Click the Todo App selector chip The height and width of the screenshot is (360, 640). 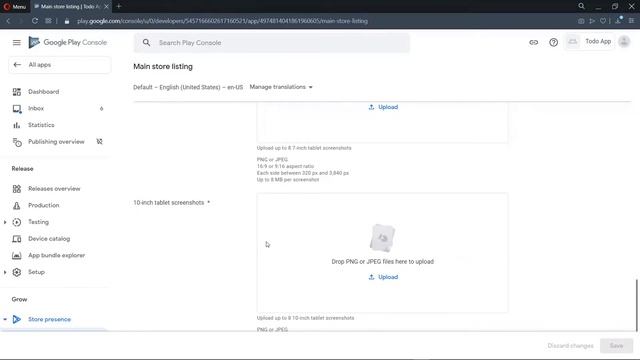pos(590,42)
